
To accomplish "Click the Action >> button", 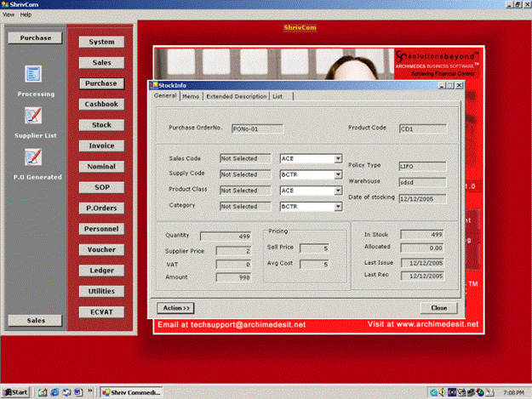I will (x=175, y=308).
